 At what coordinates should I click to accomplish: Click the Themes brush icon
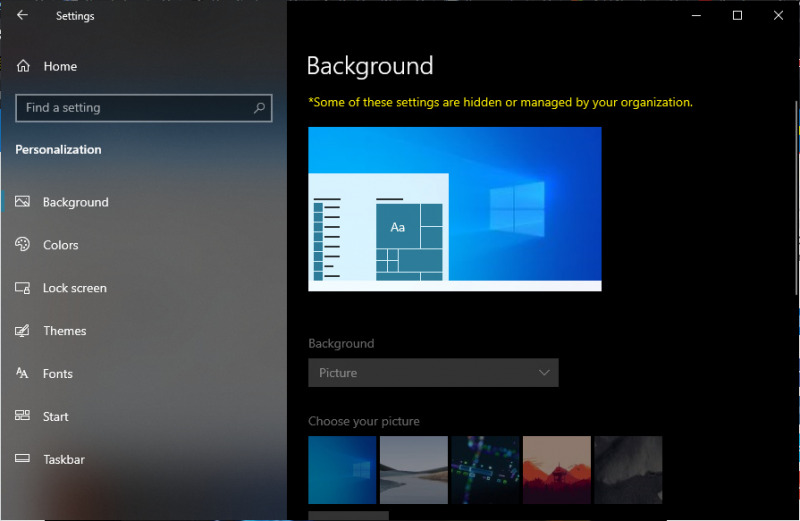[22, 331]
